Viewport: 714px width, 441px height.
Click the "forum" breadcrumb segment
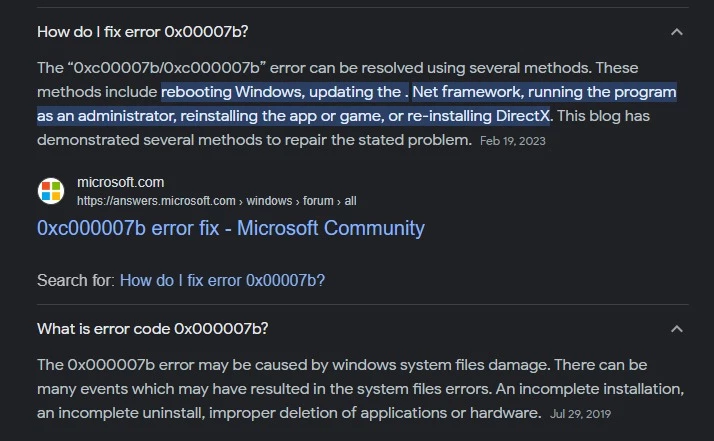(x=318, y=201)
